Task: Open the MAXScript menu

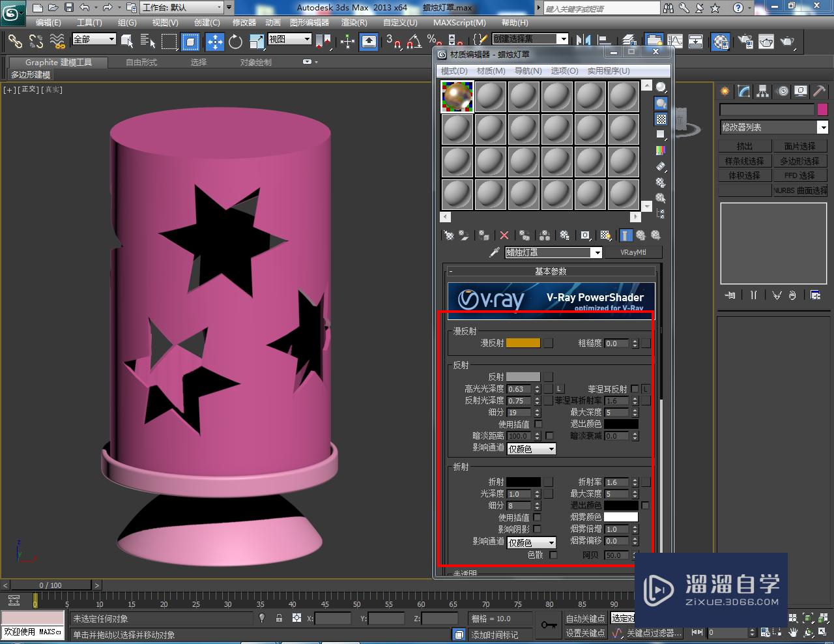Action: [459, 23]
